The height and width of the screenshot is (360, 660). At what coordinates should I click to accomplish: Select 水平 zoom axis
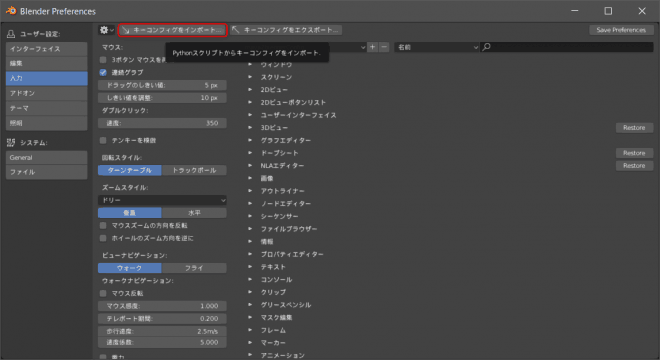pyautogui.click(x=194, y=213)
